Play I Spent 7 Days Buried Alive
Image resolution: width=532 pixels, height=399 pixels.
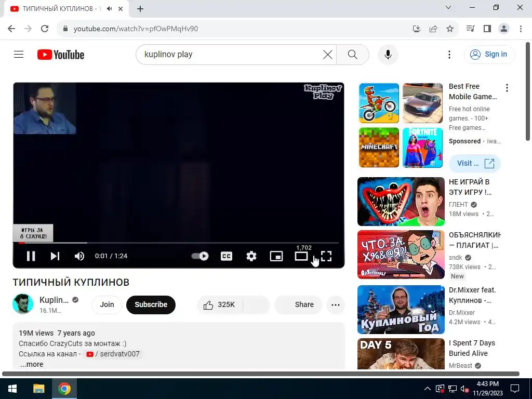401,353
